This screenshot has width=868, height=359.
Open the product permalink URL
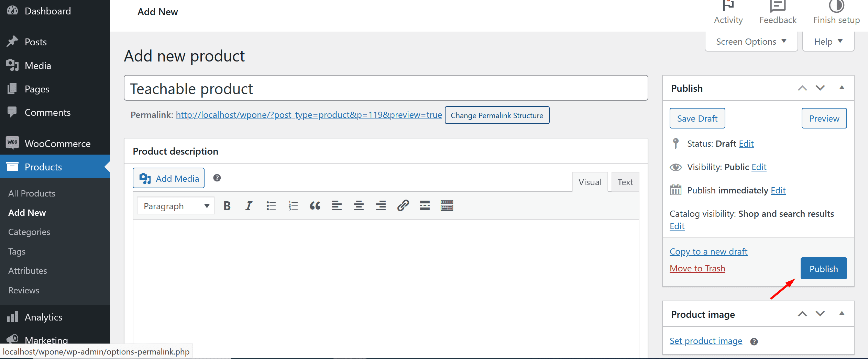pyautogui.click(x=309, y=115)
